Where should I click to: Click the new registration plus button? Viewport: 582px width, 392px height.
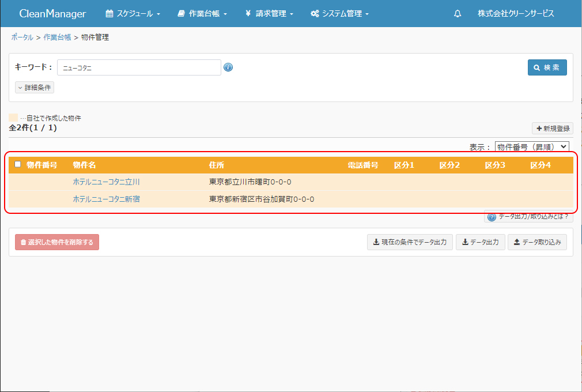point(552,129)
